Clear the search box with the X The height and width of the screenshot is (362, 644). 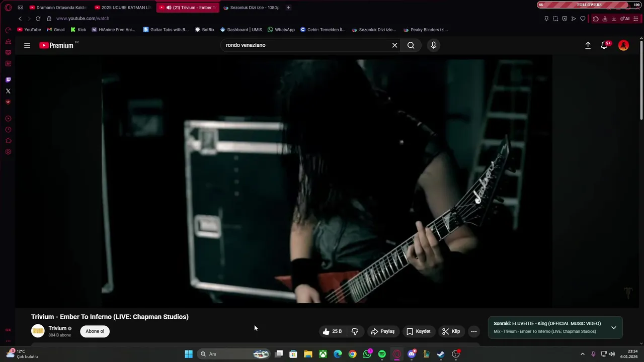(395, 45)
